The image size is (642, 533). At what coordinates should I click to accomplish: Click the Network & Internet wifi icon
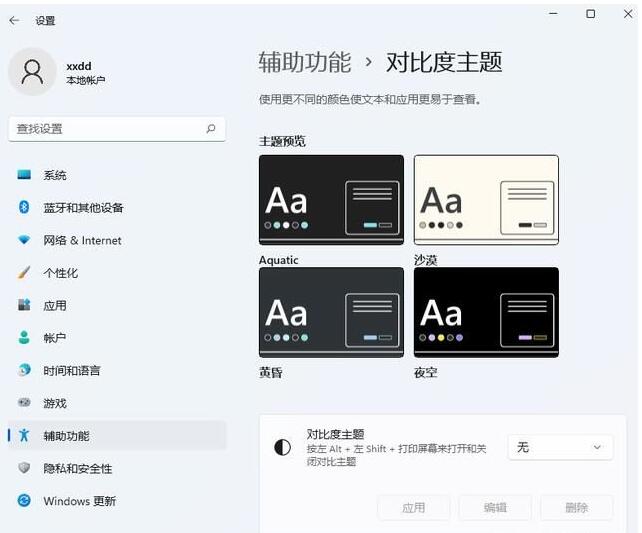[24, 240]
